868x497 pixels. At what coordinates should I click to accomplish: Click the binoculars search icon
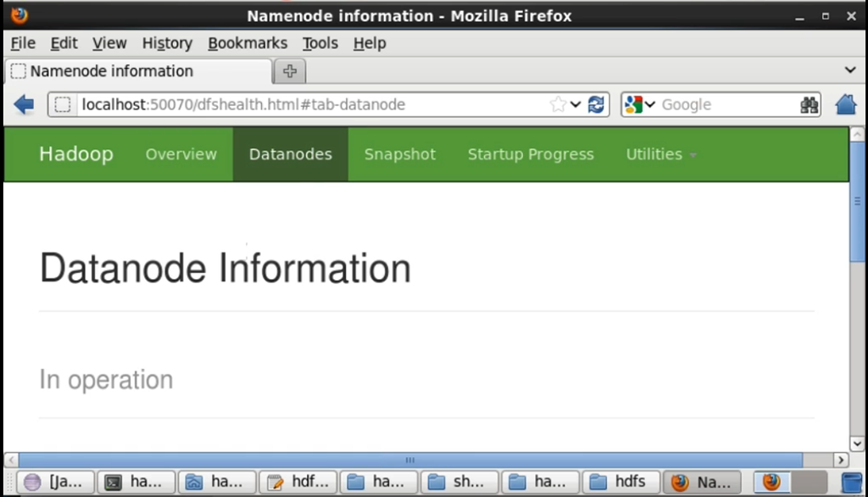(809, 104)
